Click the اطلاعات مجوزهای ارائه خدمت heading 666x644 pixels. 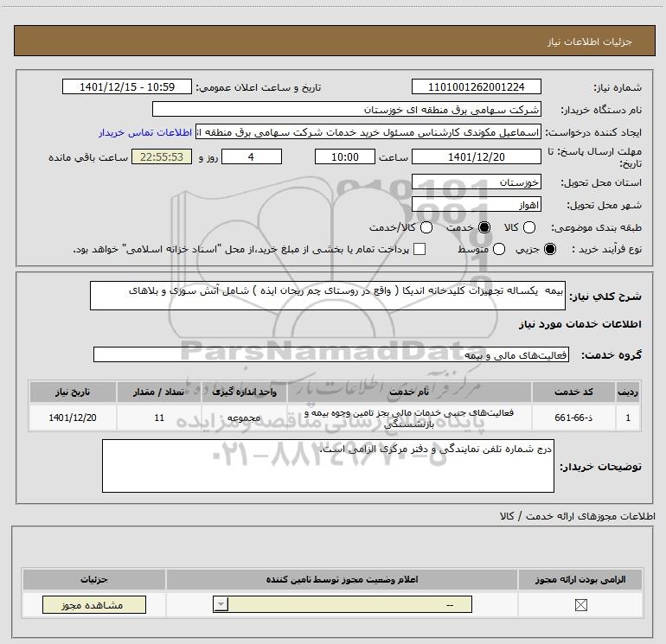pyautogui.click(x=577, y=516)
